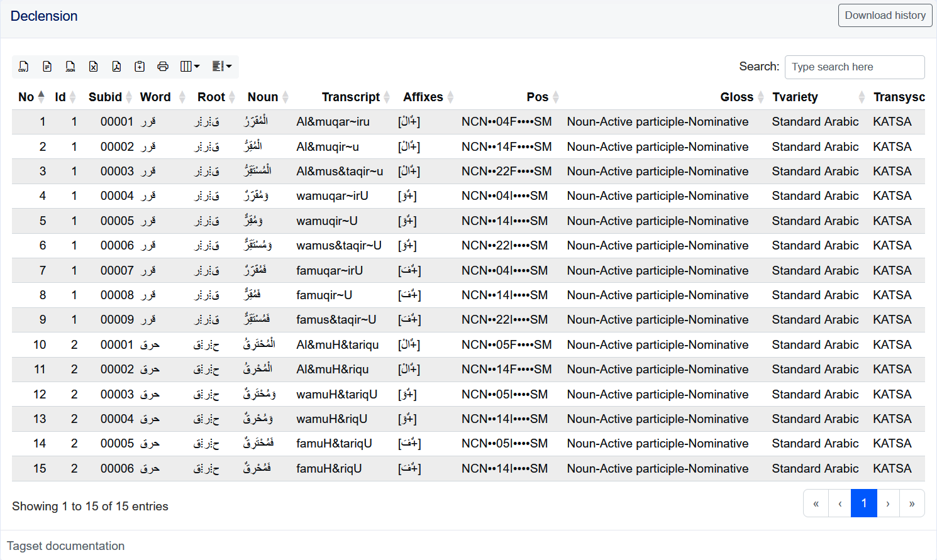Click the Transysc column header
The height and width of the screenshot is (560, 937).
(899, 97)
